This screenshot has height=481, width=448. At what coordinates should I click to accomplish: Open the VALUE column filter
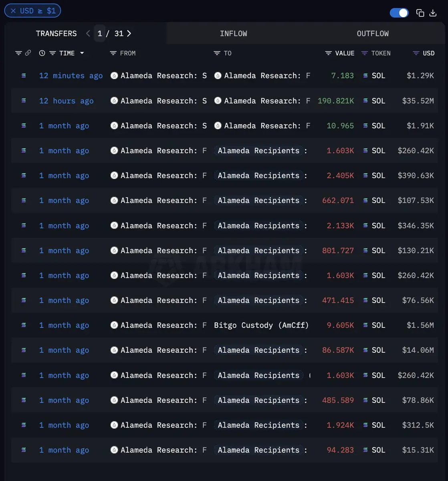329,53
